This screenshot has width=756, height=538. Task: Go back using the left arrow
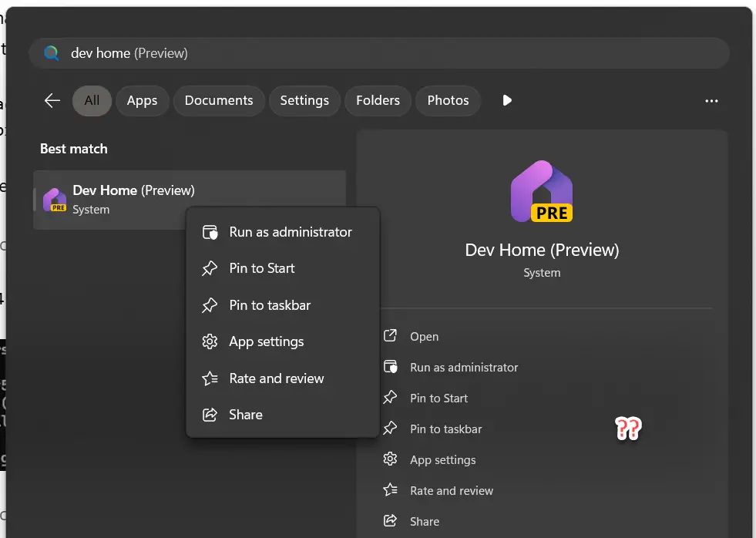(52, 100)
